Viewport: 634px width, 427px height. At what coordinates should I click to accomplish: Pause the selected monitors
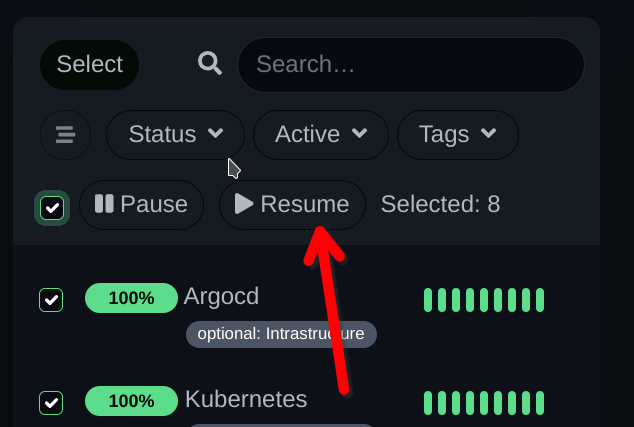point(142,205)
